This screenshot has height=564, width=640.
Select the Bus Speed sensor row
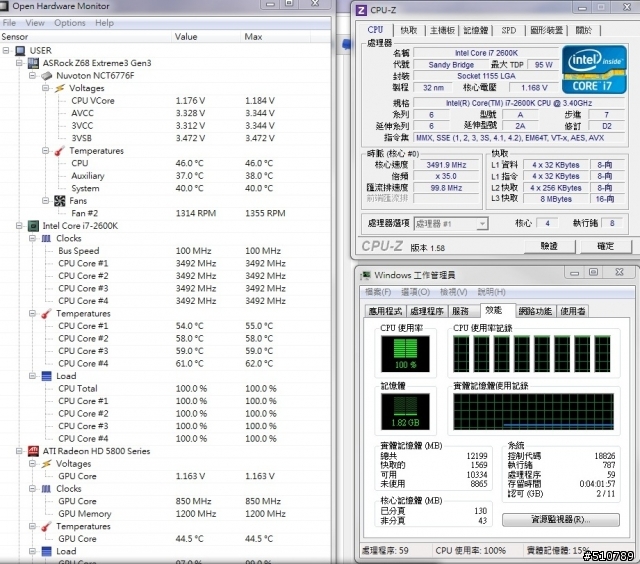pyautogui.click(x=165, y=251)
